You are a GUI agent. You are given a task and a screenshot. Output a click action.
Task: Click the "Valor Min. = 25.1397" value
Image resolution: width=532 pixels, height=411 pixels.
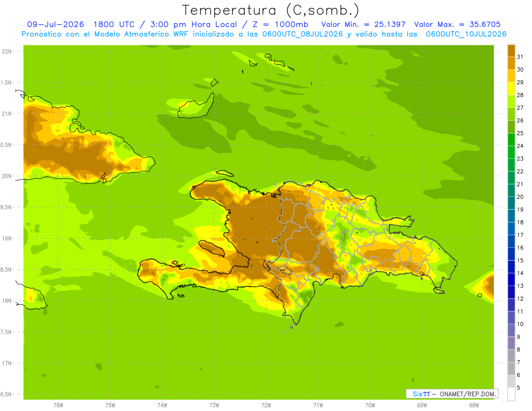point(363,24)
